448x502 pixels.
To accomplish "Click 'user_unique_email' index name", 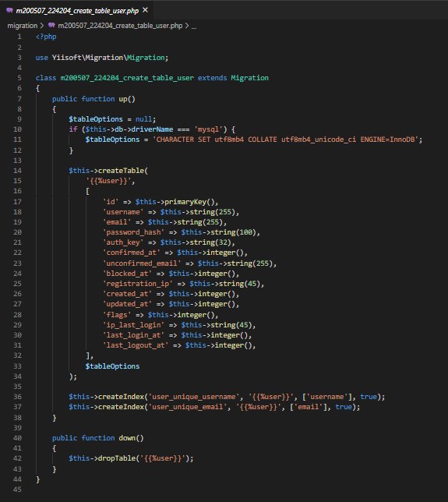I will (x=188, y=407).
